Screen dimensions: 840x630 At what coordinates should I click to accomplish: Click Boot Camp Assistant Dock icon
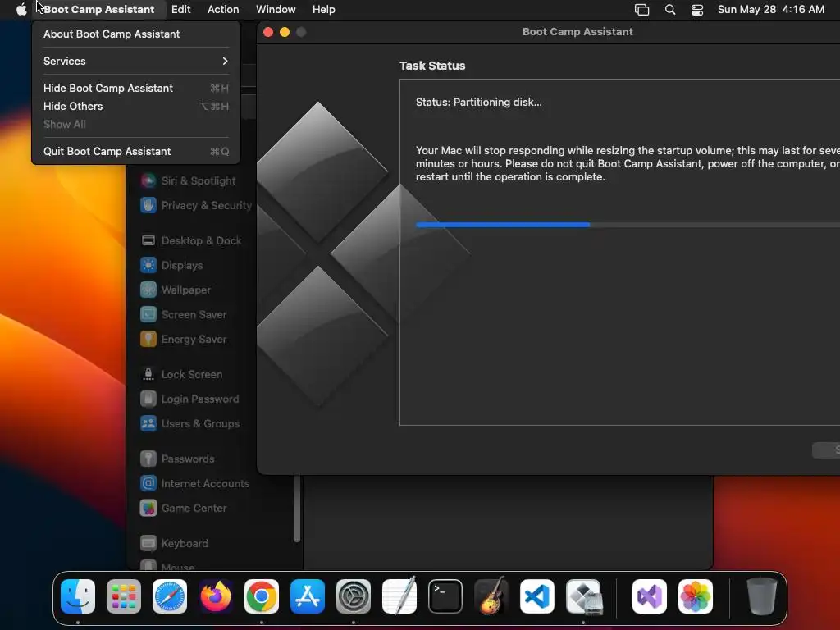pyautogui.click(x=583, y=596)
